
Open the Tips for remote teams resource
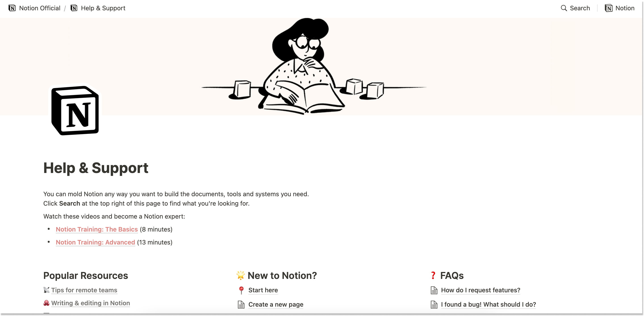tap(84, 290)
